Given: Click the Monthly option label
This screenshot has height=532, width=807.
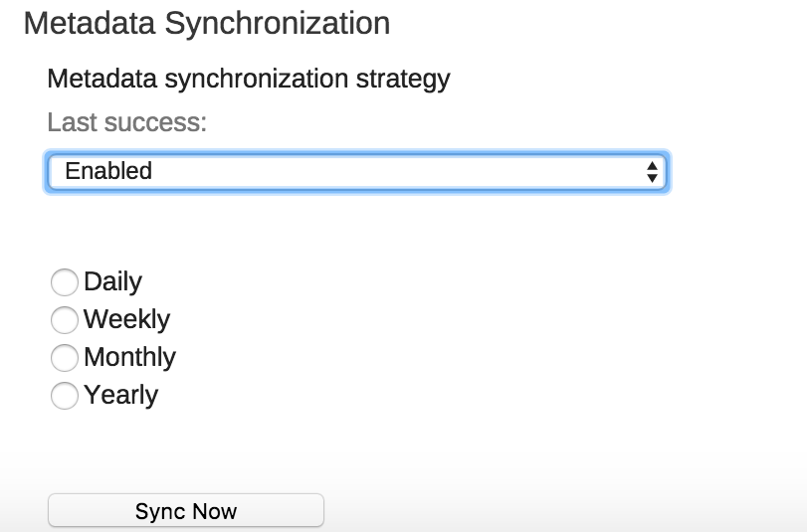Looking at the screenshot, I should click(x=129, y=358).
